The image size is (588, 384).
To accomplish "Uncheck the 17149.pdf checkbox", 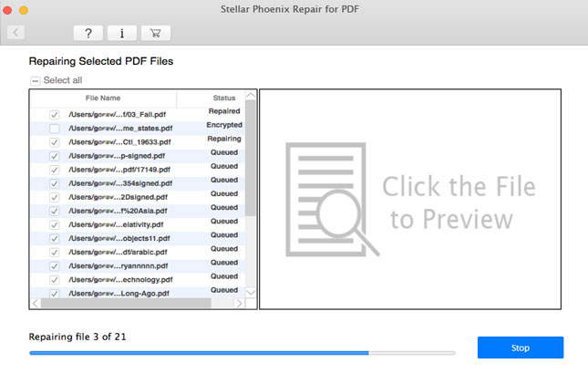I will (55, 170).
